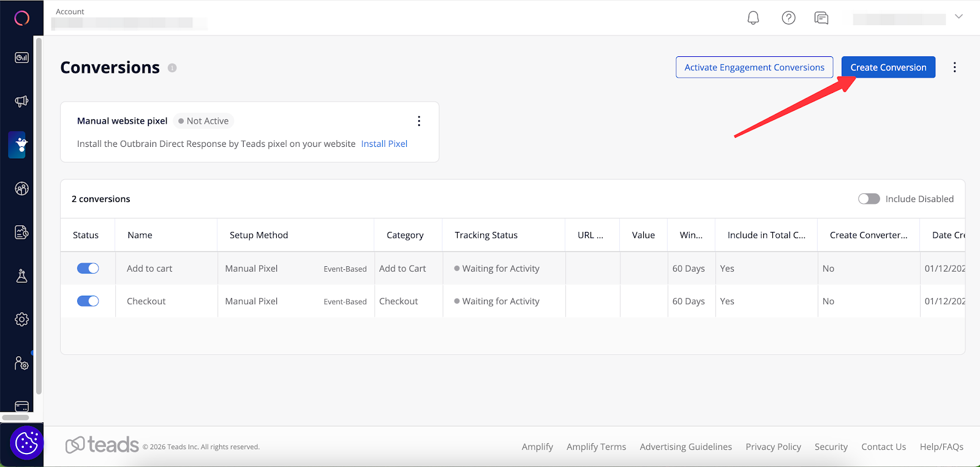Open the campaigns megaphone icon

pyautogui.click(x=21, y=101)
